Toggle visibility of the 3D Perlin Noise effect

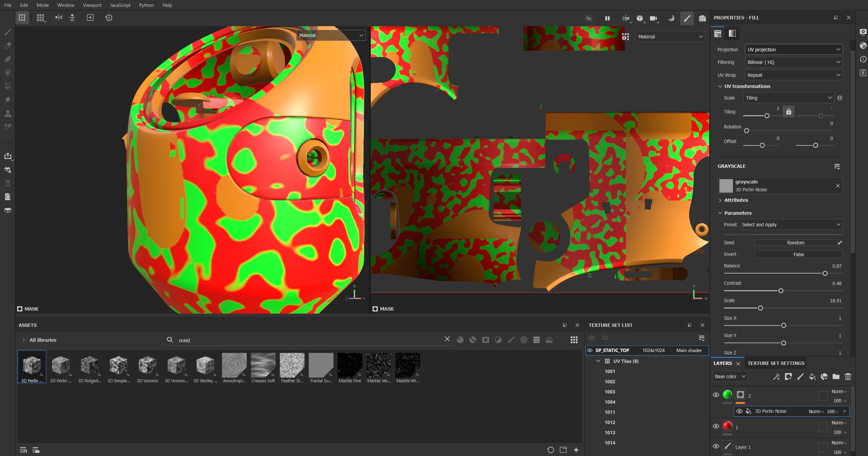point(739,411)
